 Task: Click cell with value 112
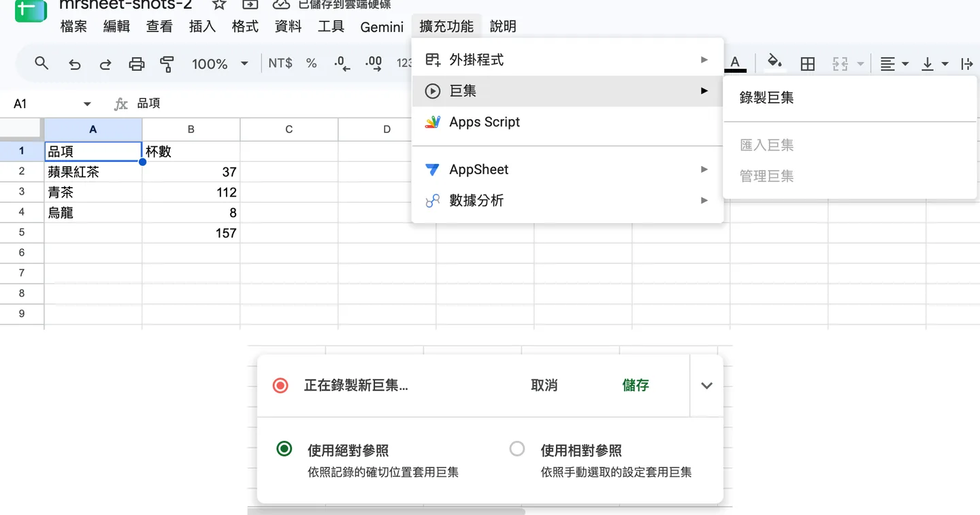click(x=191, y=193)
